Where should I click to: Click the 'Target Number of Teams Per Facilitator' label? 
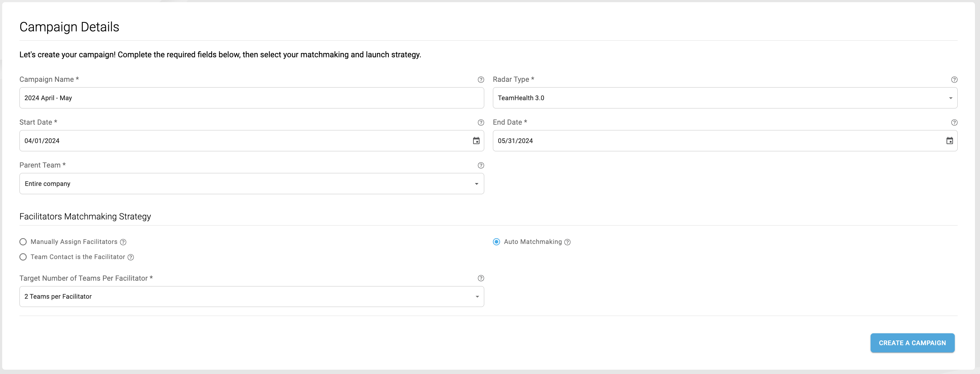pyautogui.click(x=86, y=278)
